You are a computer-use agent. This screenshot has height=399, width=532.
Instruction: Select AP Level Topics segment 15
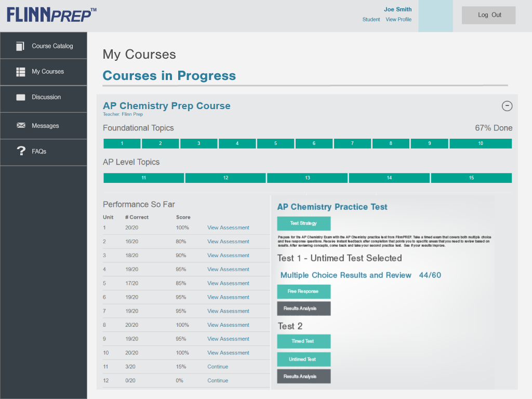coord(471,178)
